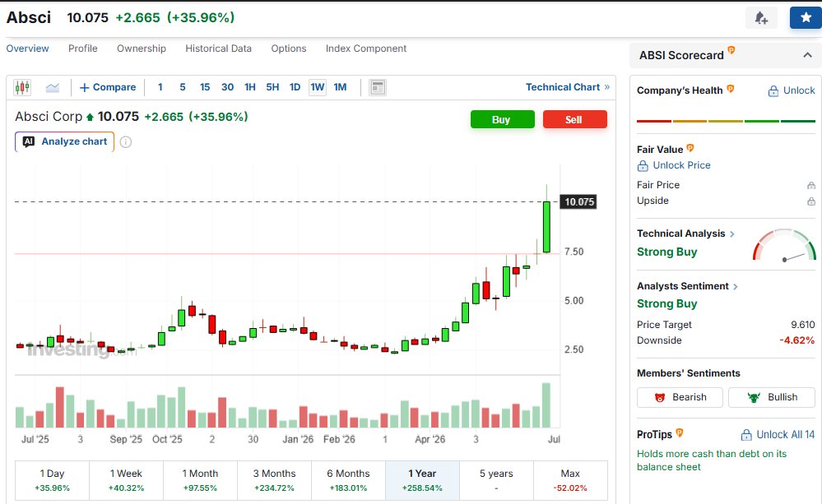Open the Technical Chart link
Viewport: 822px width, 504px height.
[568, 87]
